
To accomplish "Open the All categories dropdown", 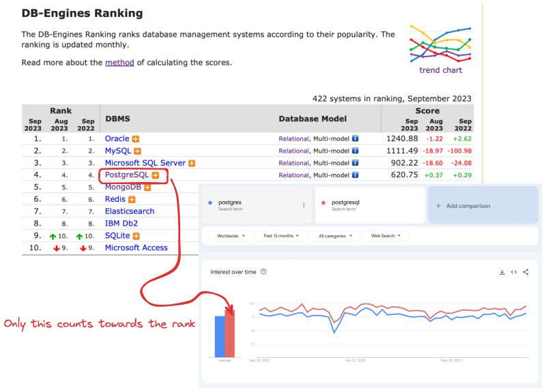I will (335, 236).
